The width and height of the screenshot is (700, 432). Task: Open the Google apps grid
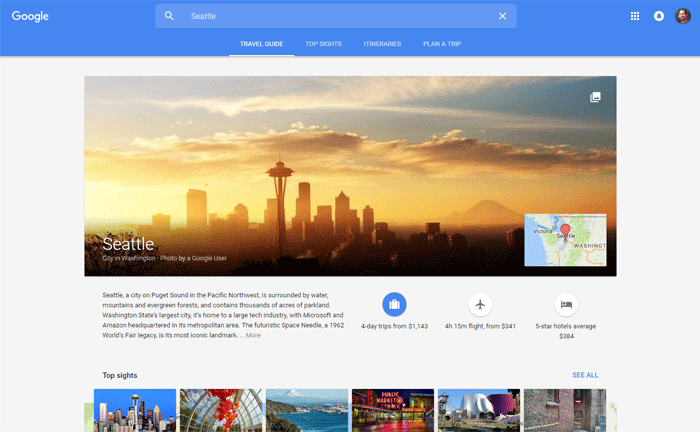point(635,16)
